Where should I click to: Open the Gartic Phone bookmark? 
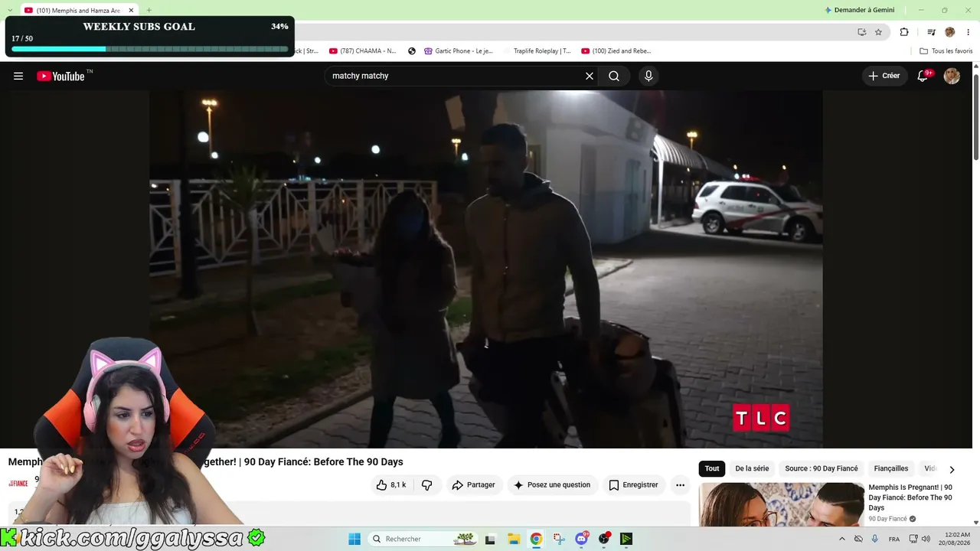pos(459,51)
